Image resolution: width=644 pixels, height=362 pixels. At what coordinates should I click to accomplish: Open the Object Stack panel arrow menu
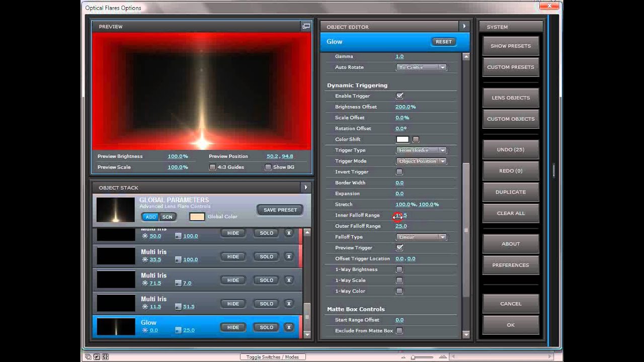coord(305,188)
